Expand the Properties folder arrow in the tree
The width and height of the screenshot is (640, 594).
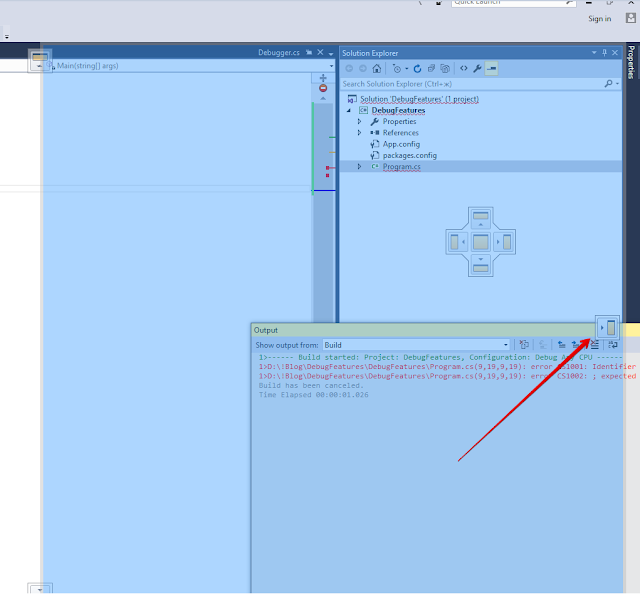coord(359,122)
